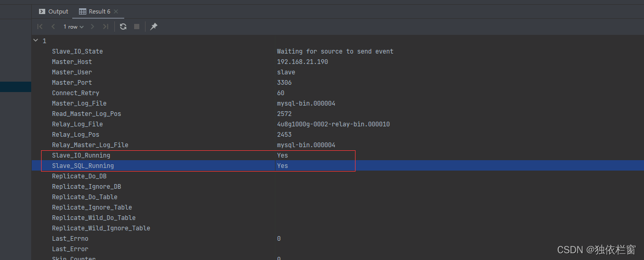644x260 pixels.
Task: Select the Last_Error field name
Action: (x=70, y=249)
